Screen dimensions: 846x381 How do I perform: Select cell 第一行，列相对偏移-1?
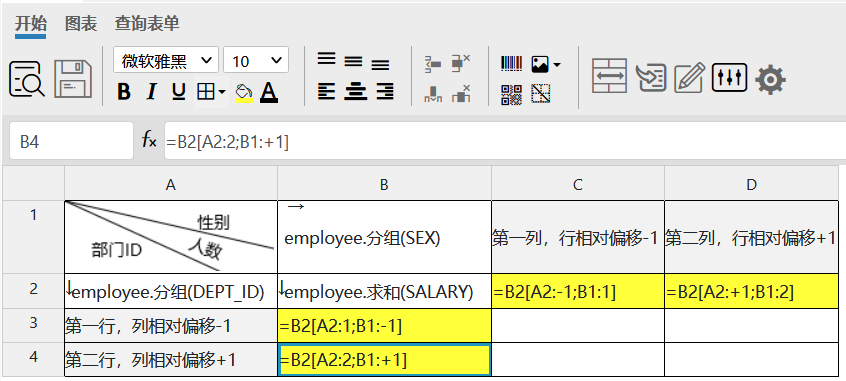pyautogui.click(x=171, y=325)
